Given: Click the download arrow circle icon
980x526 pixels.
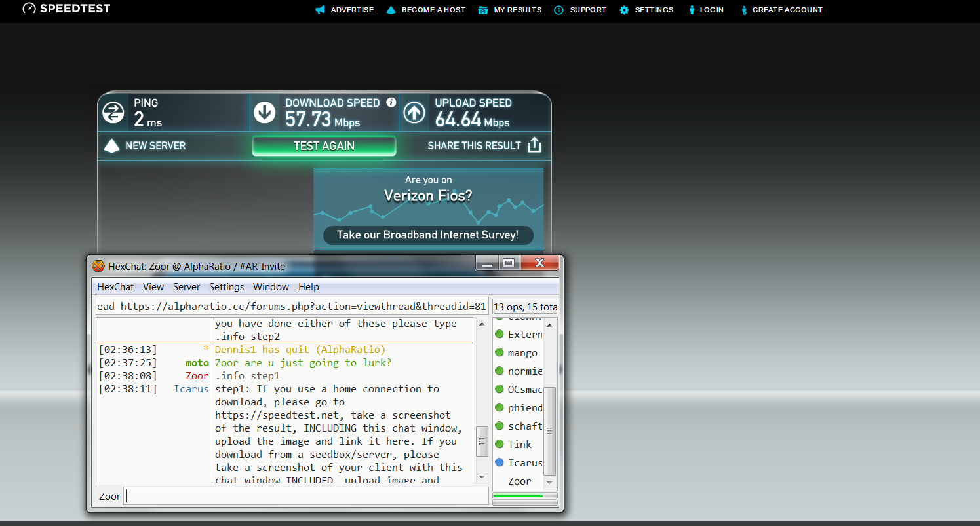Looking at the screenshot, I should 265,113.
